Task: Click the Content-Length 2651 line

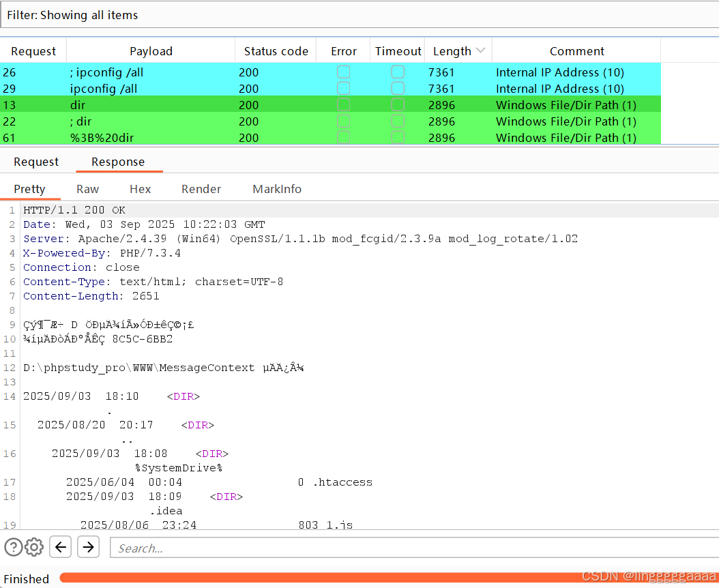Action: (91, 296)
